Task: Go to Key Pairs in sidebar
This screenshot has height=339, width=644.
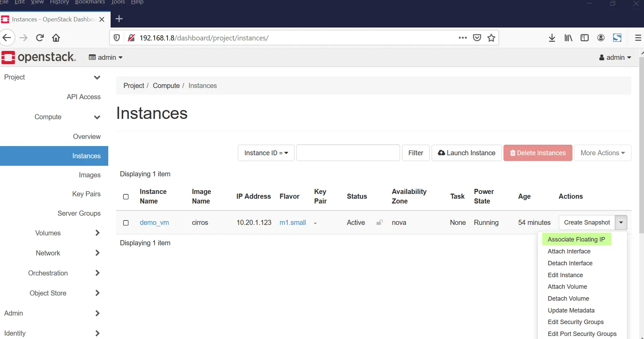Action: coord(86,194)
